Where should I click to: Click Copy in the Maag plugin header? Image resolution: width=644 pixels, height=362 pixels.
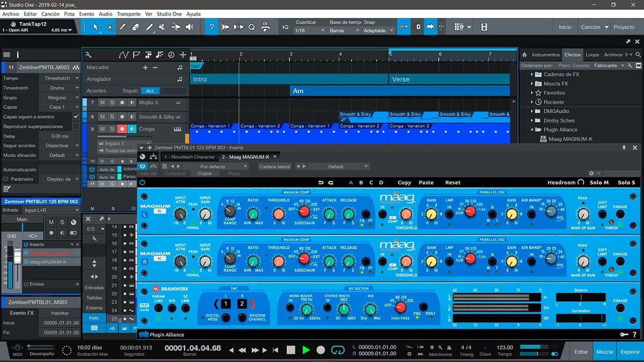pyautogui.click(x=404, y=182)
